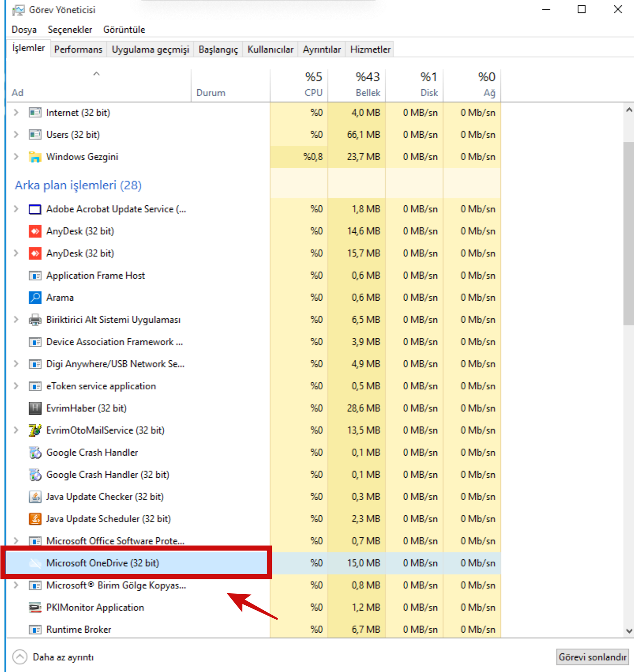Switch to the Kullanıcılar tab
Viewport: 634px width, 672px height.
(271, 49)
